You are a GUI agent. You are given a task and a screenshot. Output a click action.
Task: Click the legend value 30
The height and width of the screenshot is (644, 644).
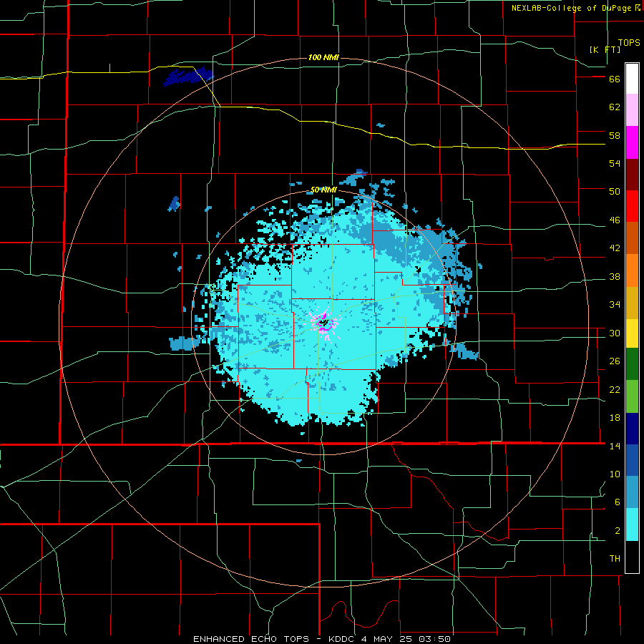coord(615,333)
